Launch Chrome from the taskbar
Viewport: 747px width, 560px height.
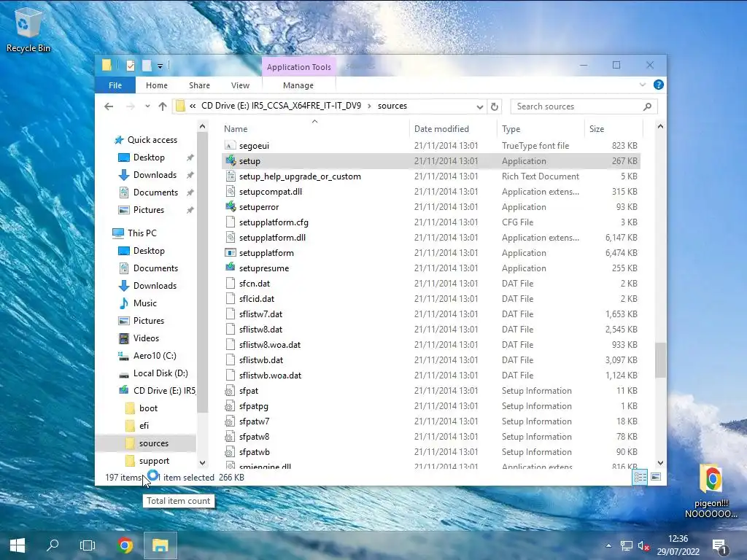pos(125,545)
